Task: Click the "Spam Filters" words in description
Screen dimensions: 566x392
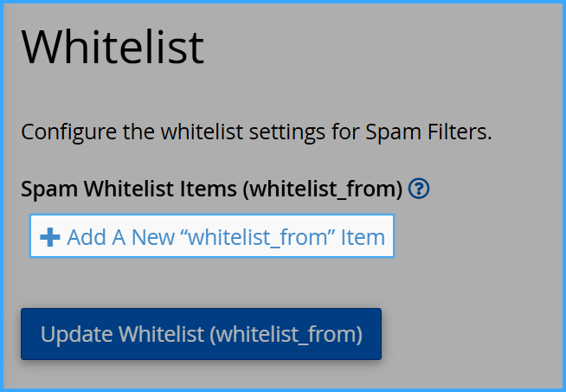Action: point(428,132)
